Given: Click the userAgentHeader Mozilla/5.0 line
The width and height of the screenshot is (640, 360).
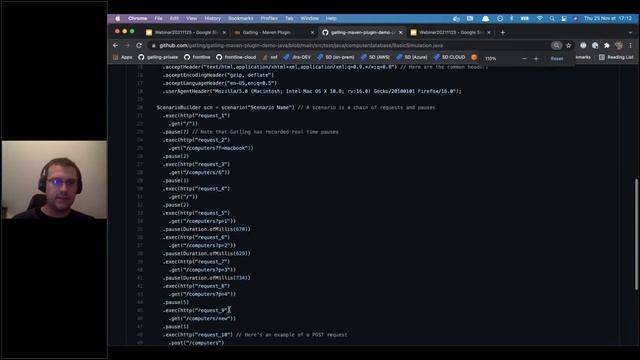Looking at the screenshot, I should (x=312, y=91).
